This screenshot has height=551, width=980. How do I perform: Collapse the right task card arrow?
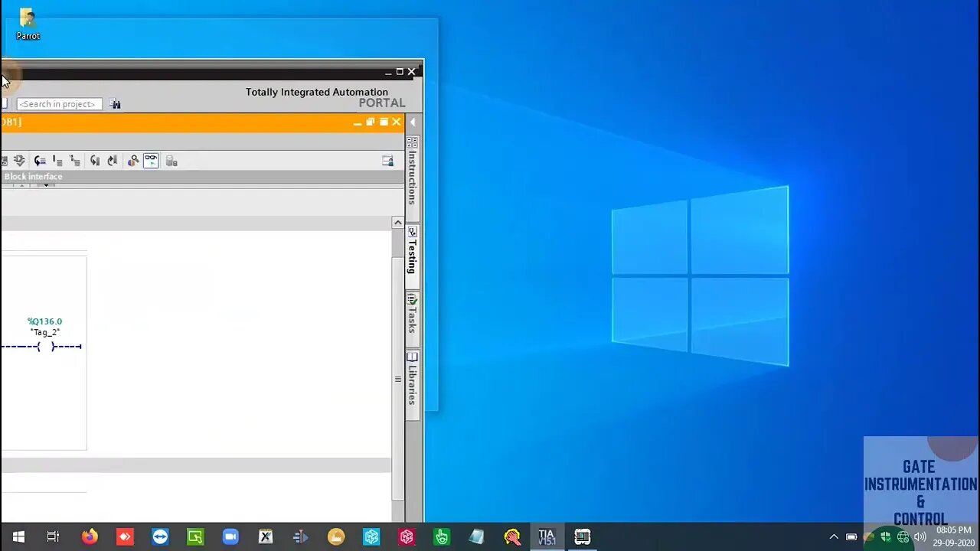click(x=413, y=122)
